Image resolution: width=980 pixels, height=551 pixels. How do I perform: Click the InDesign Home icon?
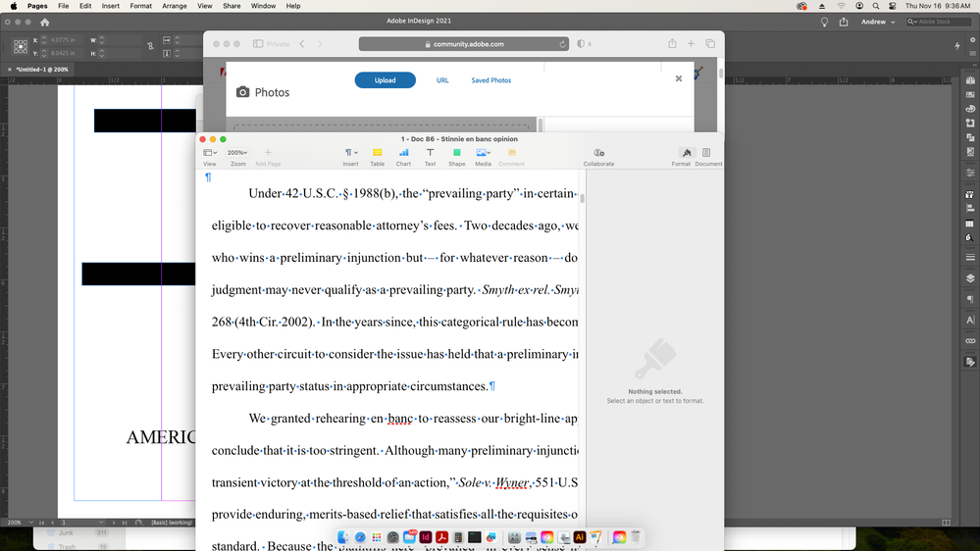click(45, 22)
